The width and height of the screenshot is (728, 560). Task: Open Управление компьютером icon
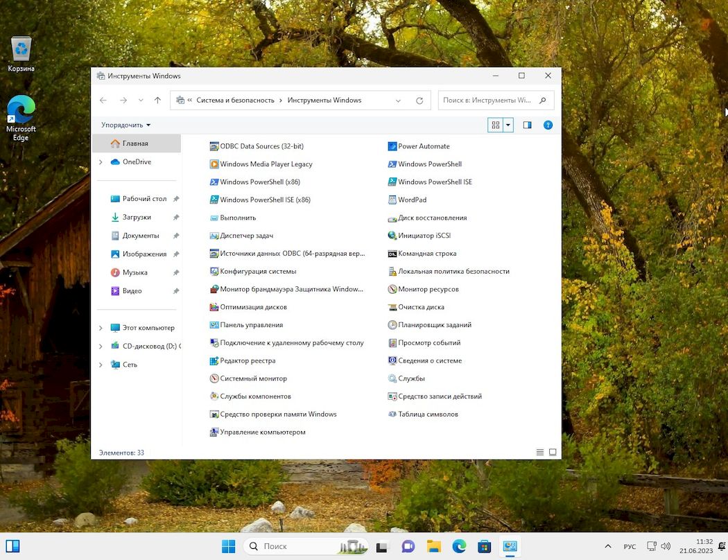coord(214,432)
